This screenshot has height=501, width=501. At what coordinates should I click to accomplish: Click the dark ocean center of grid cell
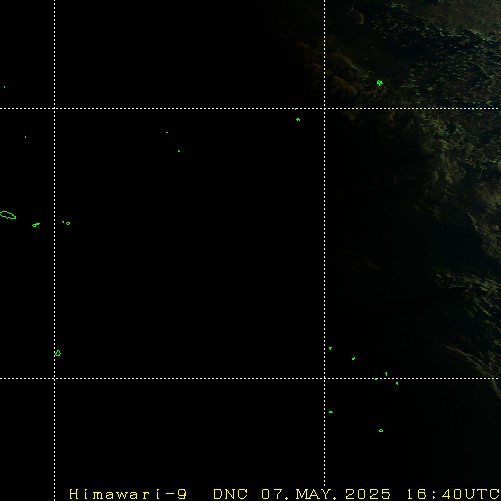[x=190, y=243]
